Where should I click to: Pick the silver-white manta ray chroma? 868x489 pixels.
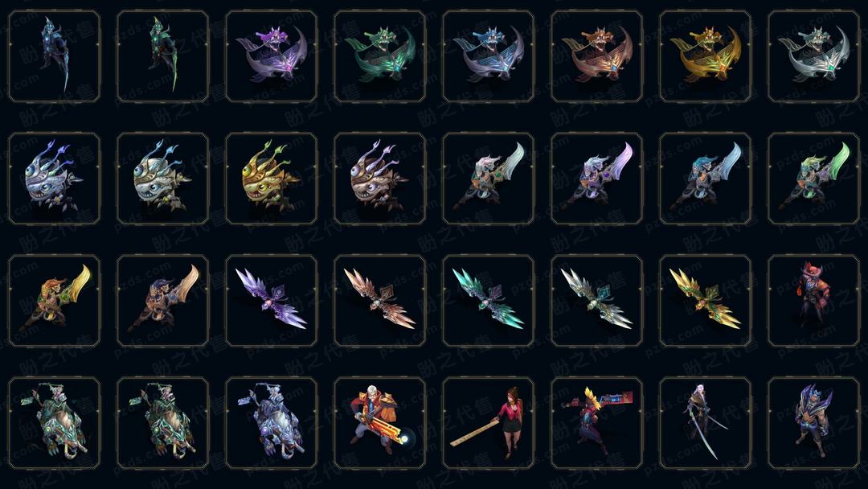(x=813, y=56)
